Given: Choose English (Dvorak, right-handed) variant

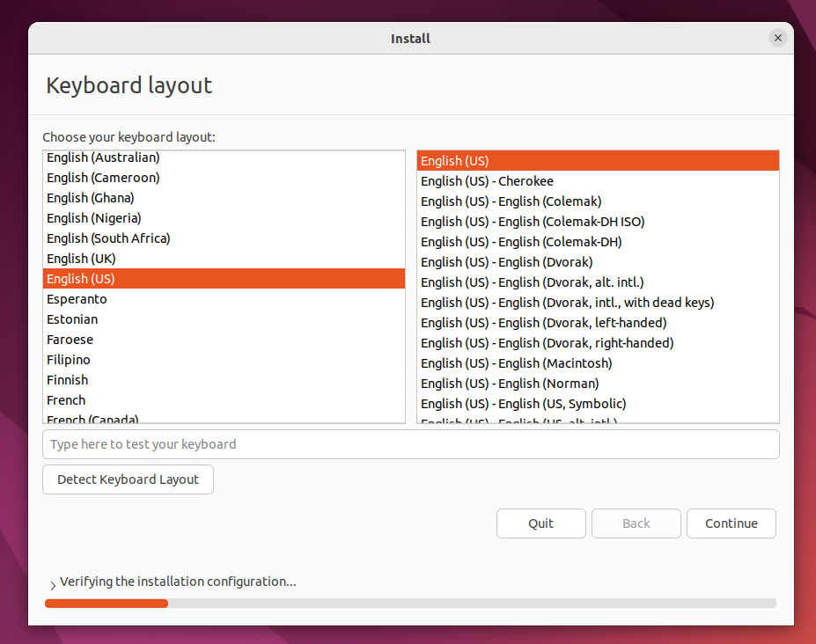Looking at the screenshot, I should (598, 343).
